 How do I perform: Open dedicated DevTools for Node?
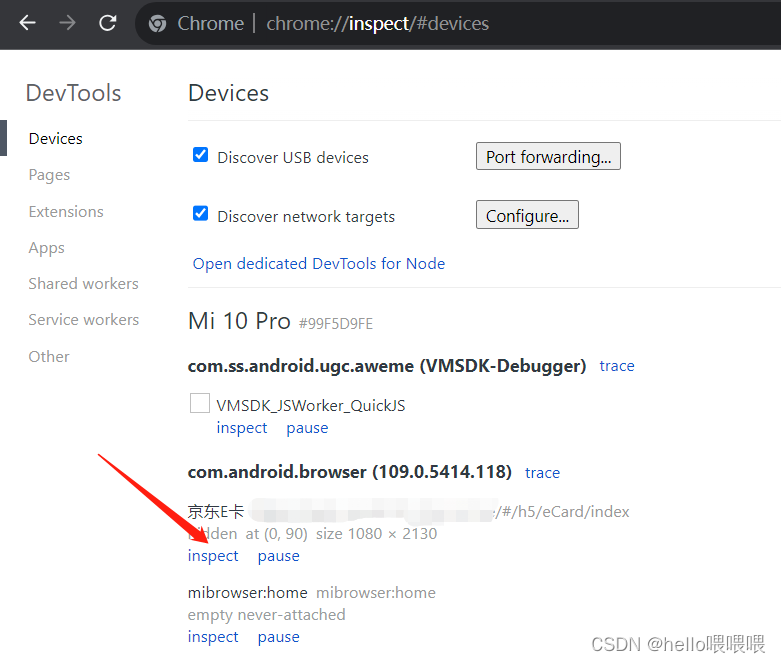point(319,264)
